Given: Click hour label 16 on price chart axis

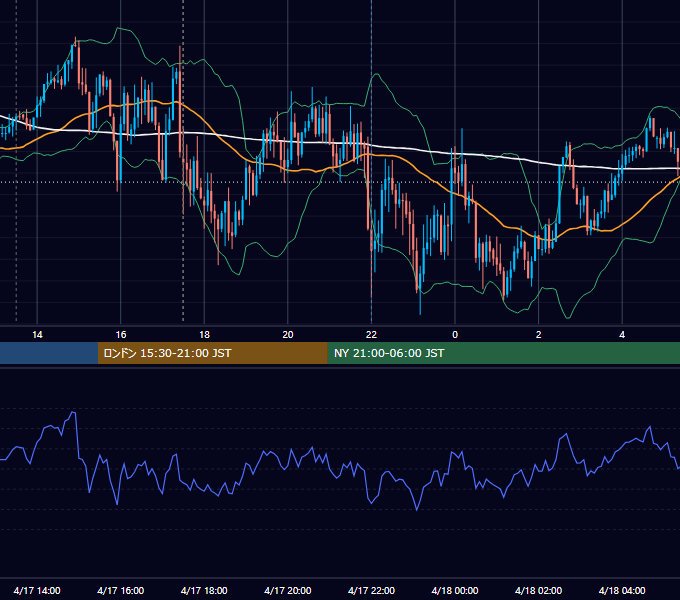Looking at the screenshot, I should click(x=121, y=335).
